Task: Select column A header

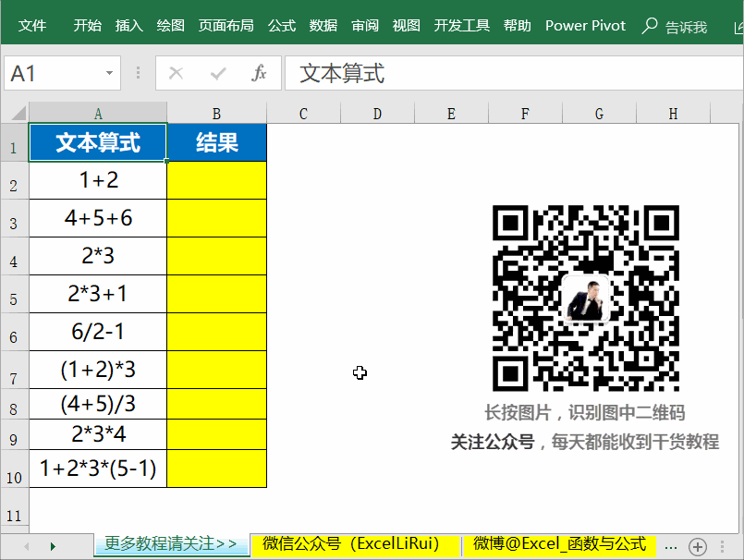Action: click(x=98, y=114)
